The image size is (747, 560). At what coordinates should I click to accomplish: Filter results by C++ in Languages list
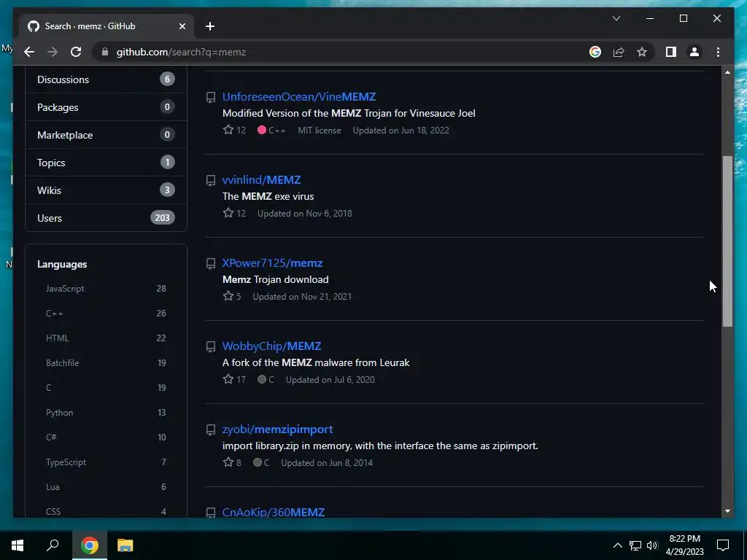106,314
